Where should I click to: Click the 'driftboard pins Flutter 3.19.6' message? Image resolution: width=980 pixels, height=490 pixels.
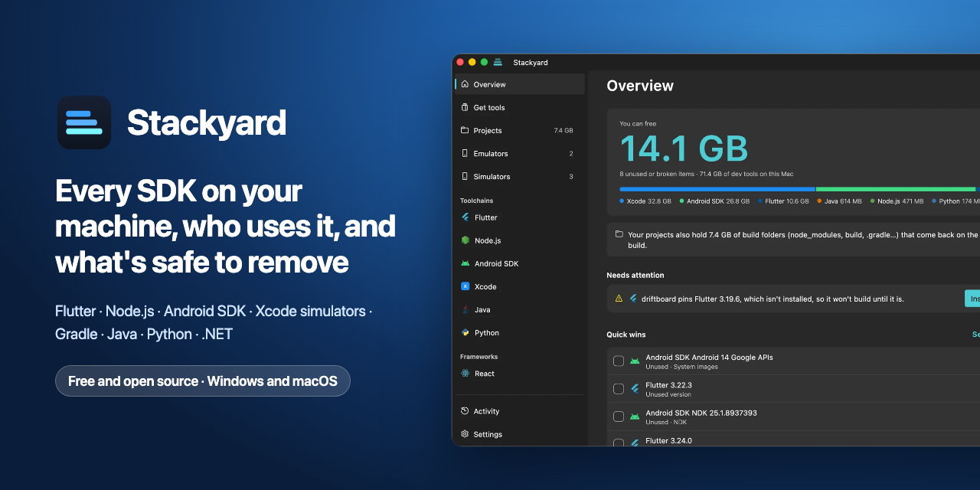[x=773, y=299]
